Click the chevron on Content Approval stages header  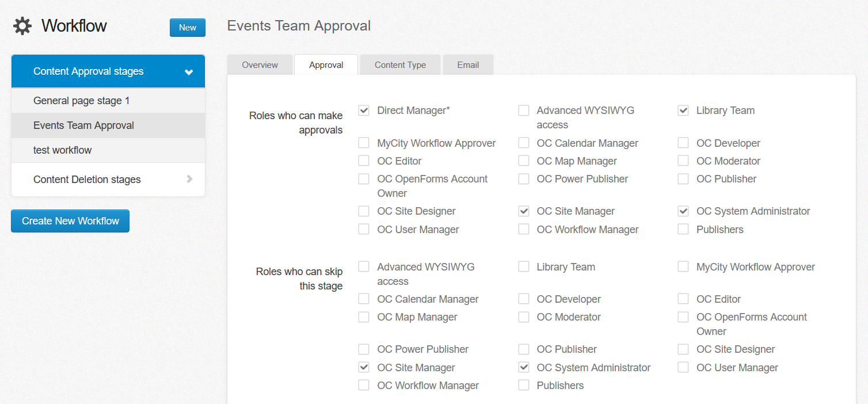click(189, 71)
